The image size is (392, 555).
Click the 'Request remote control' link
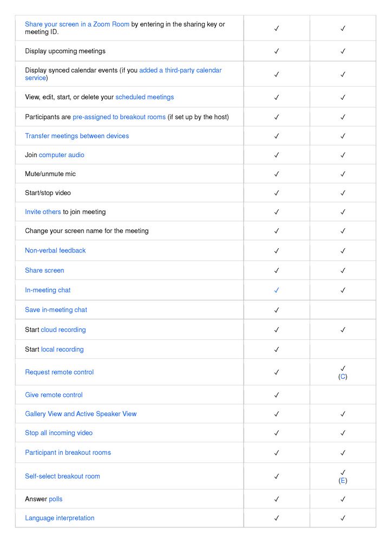pyautogui.click(x=59, y=372)
